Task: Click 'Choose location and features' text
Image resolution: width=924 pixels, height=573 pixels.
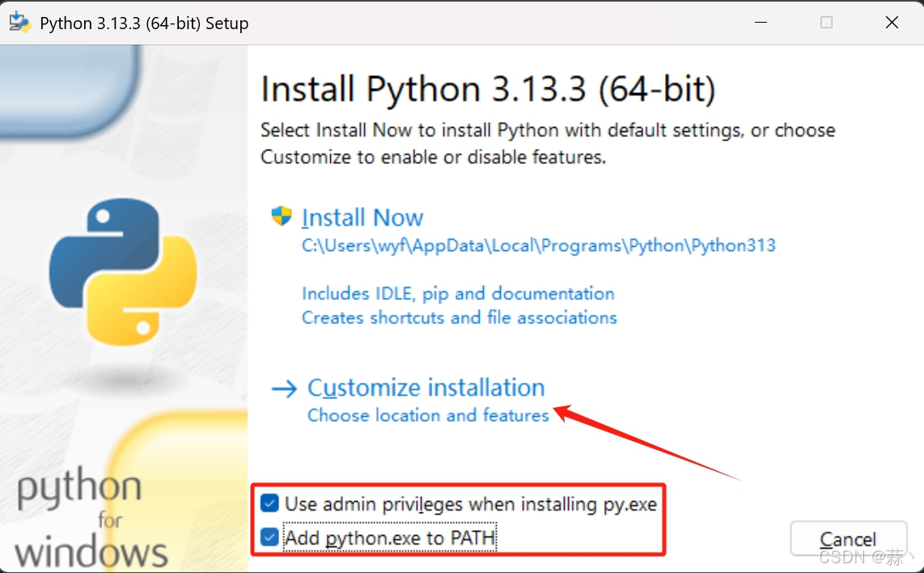Action: pyautogui.click(x=428, y=415)
